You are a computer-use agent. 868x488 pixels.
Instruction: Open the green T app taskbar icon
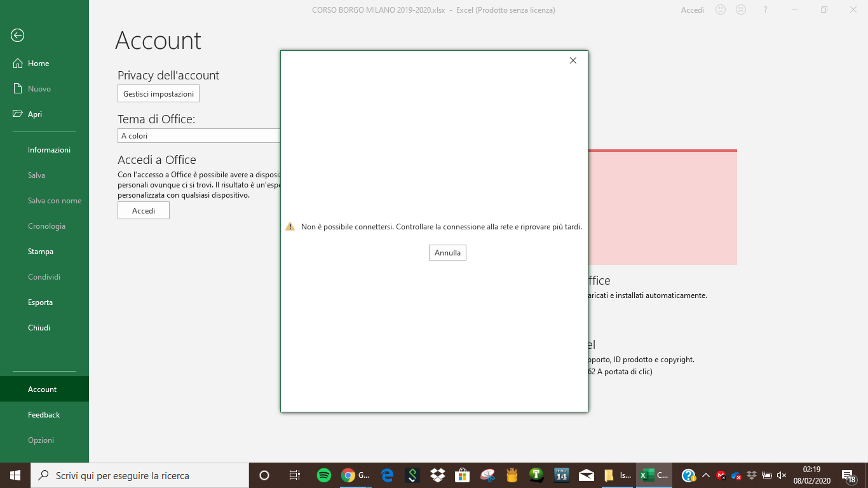coord(537,475)
